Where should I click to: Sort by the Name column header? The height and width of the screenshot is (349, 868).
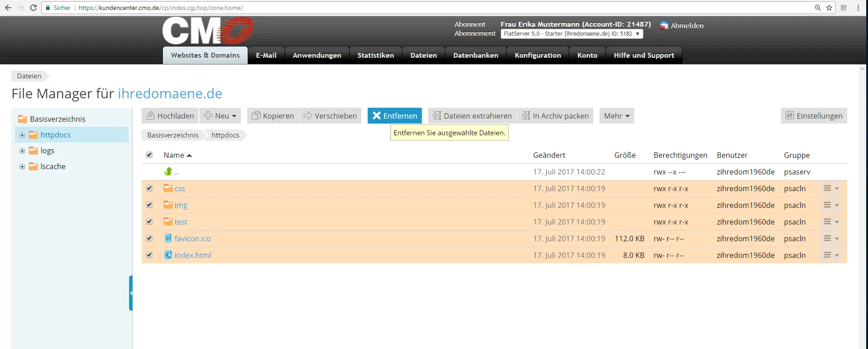click(x=177, y=155)
